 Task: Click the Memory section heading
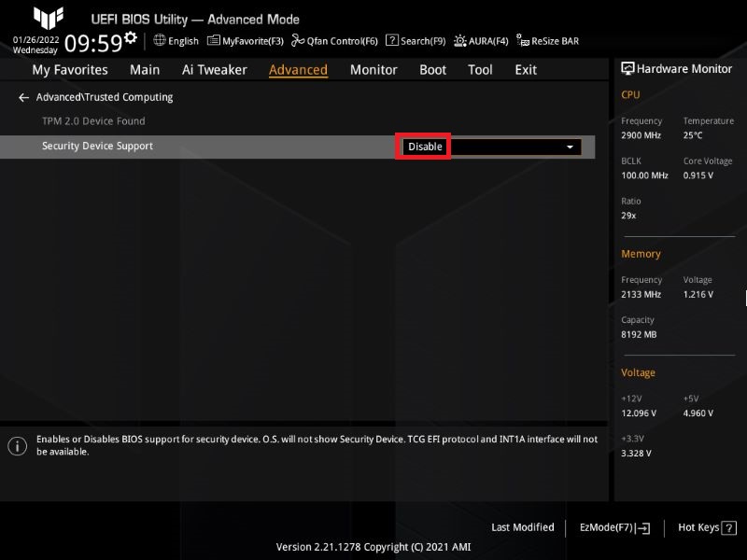(641, 254)
